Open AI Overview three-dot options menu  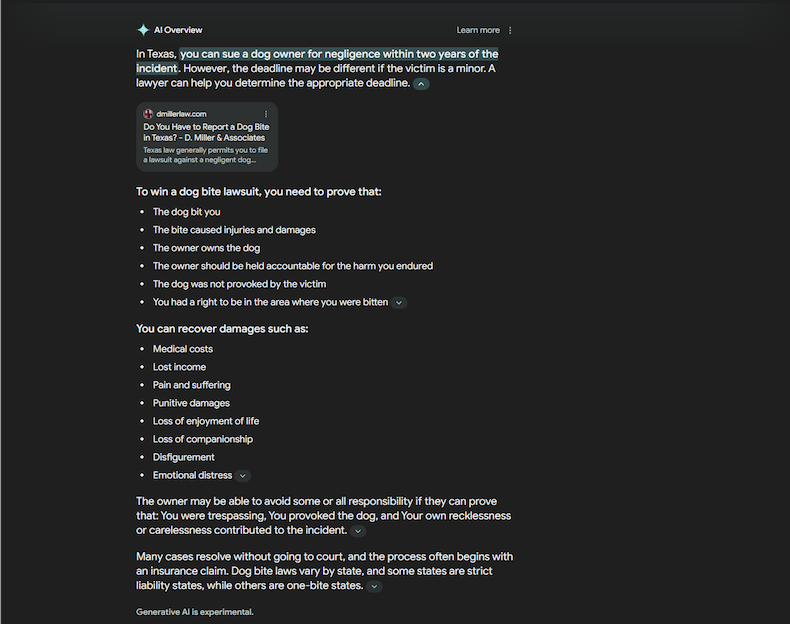(510, 31)
